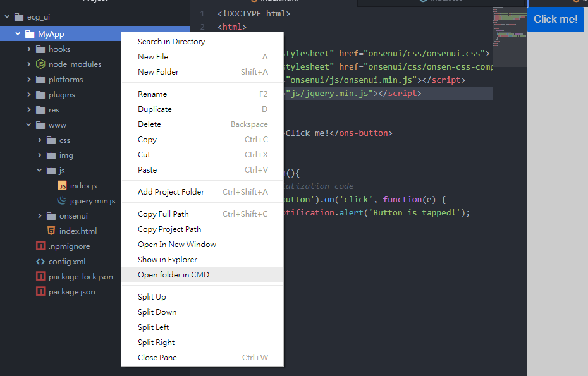The image size is (588, 376).
Task: Select the index.js file name
Action: (x=83, y=186)
